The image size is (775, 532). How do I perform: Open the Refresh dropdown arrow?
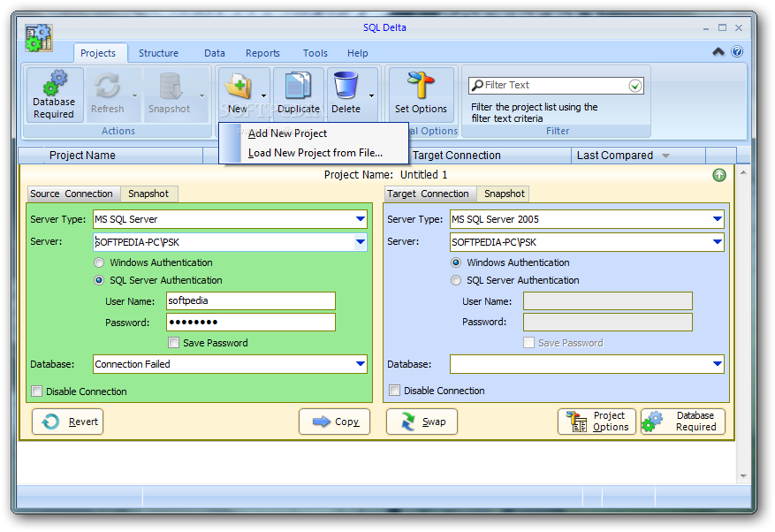(134, 96)
